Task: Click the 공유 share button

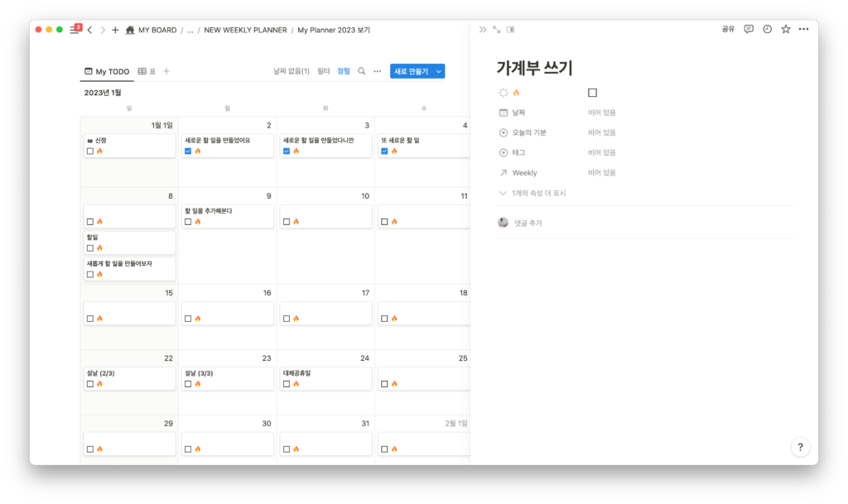Action: coord(728,29)
